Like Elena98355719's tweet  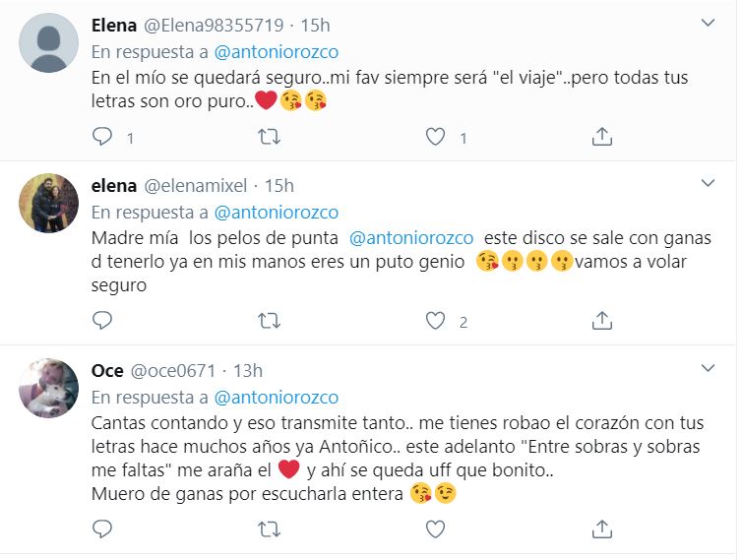pyautogui.click(x=435, y=137)
